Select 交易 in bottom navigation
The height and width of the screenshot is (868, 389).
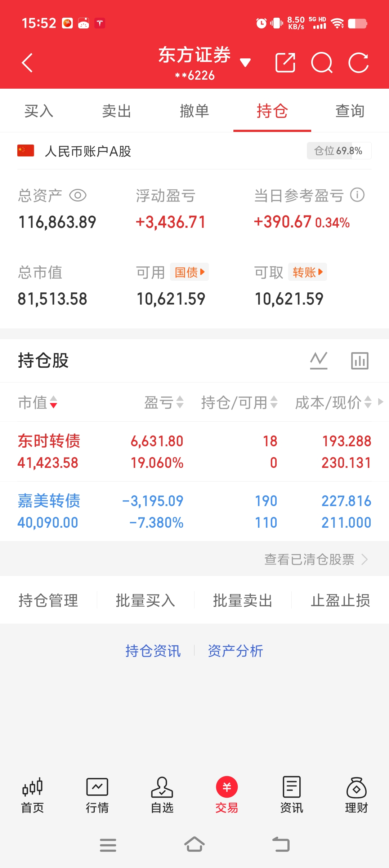point(227,796)
